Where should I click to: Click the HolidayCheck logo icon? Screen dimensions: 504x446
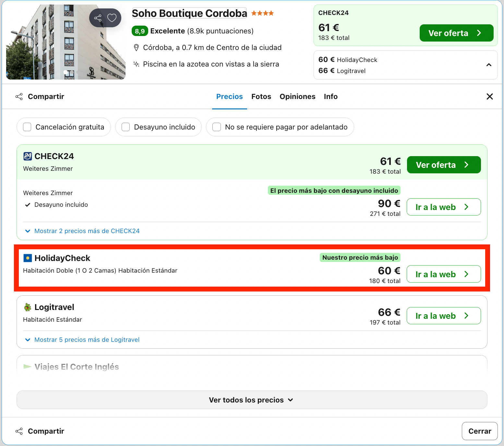(x=28, y=258)
